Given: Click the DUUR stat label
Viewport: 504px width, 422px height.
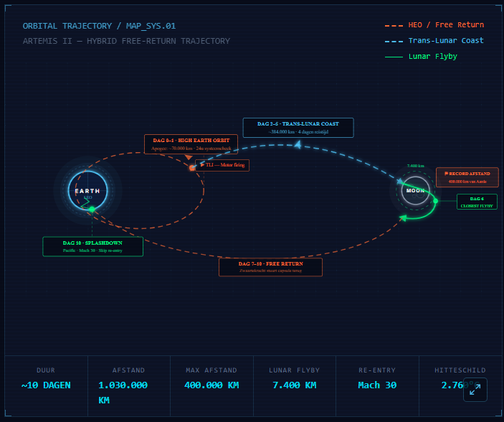Looking at the screenshot, I should [46, 370].
